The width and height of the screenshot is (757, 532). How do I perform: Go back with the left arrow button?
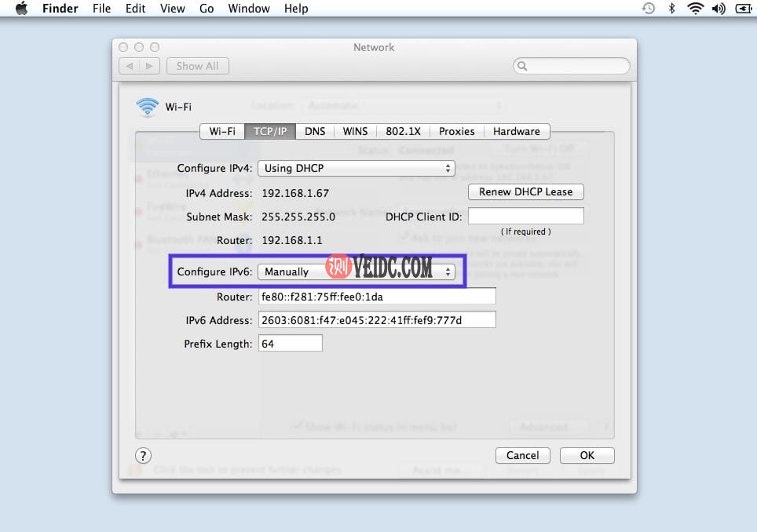130,66
